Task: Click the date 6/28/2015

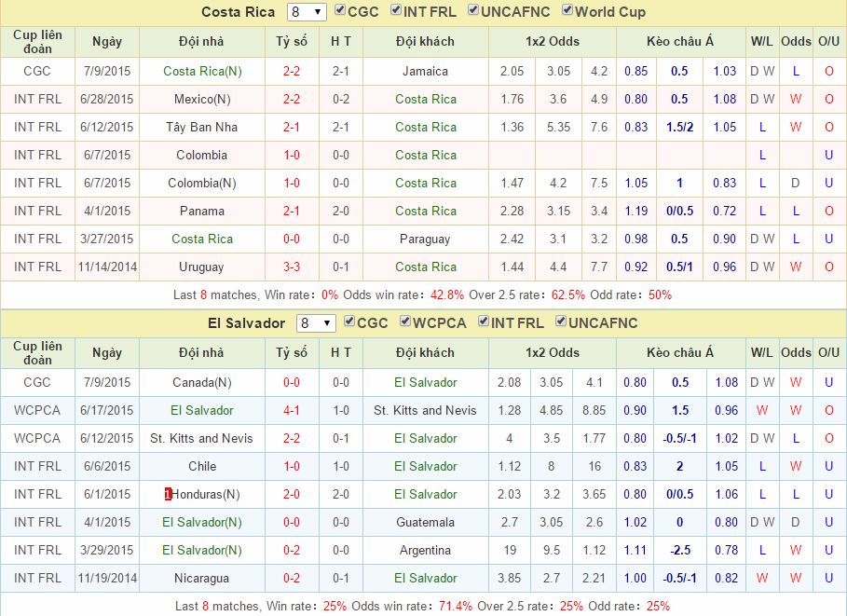Action: 107,100
